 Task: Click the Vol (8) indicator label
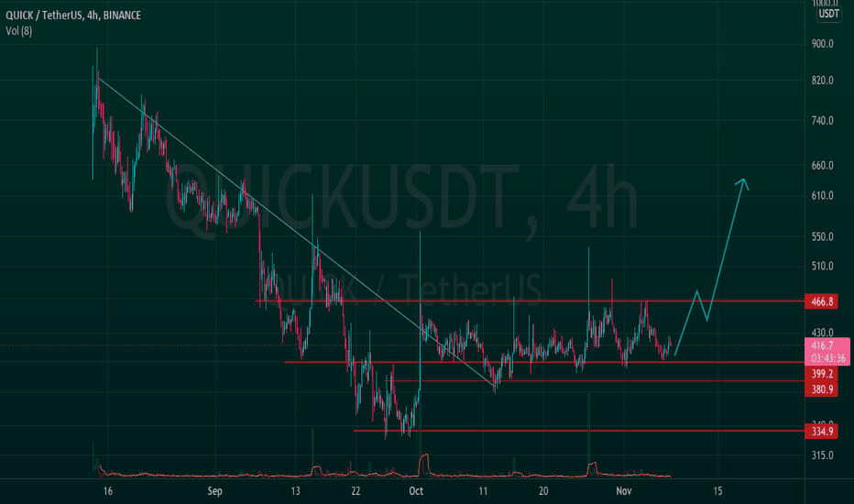(x=19, y=31)
